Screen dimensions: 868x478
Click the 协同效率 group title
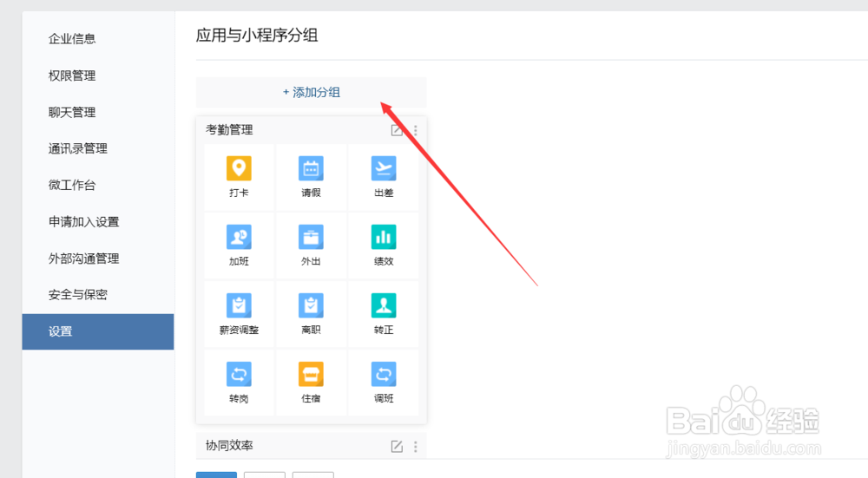click(x=229, y=445)
